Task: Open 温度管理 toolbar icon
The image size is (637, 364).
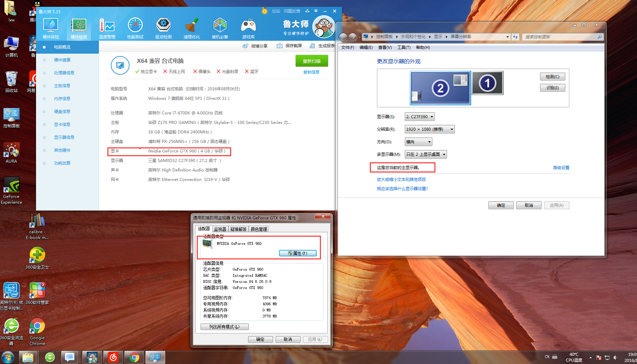Action: 107,29
